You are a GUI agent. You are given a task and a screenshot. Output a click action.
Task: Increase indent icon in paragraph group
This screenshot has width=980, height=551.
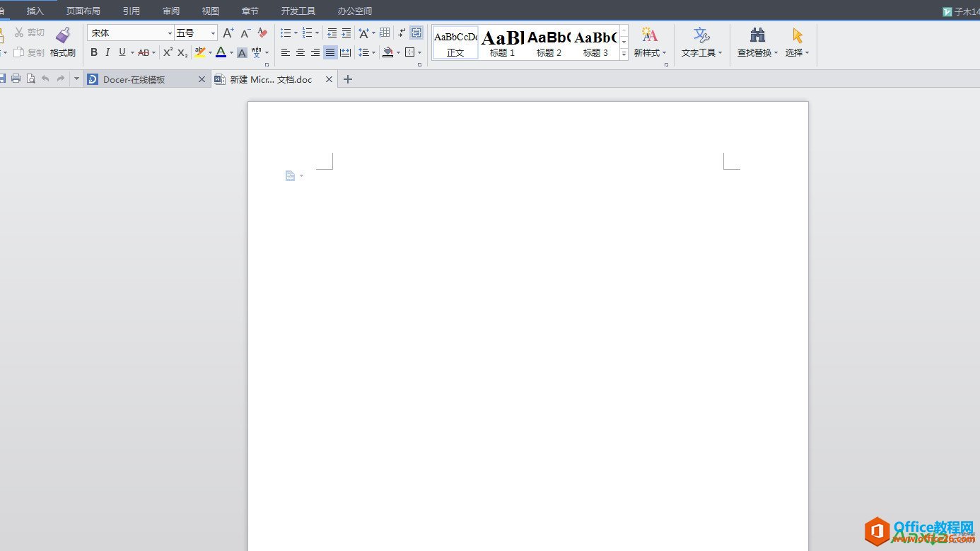346,33
